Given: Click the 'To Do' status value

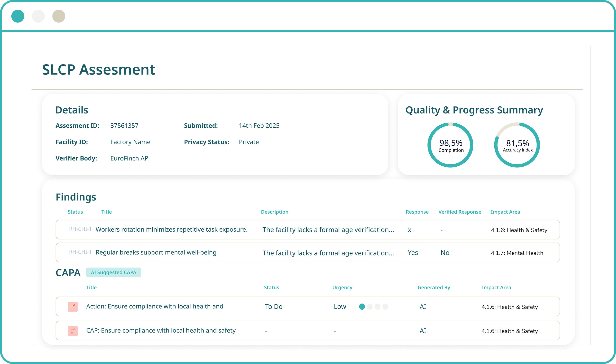Looking at the screenshot, I should pyautogui.click(x=274, y=307).
